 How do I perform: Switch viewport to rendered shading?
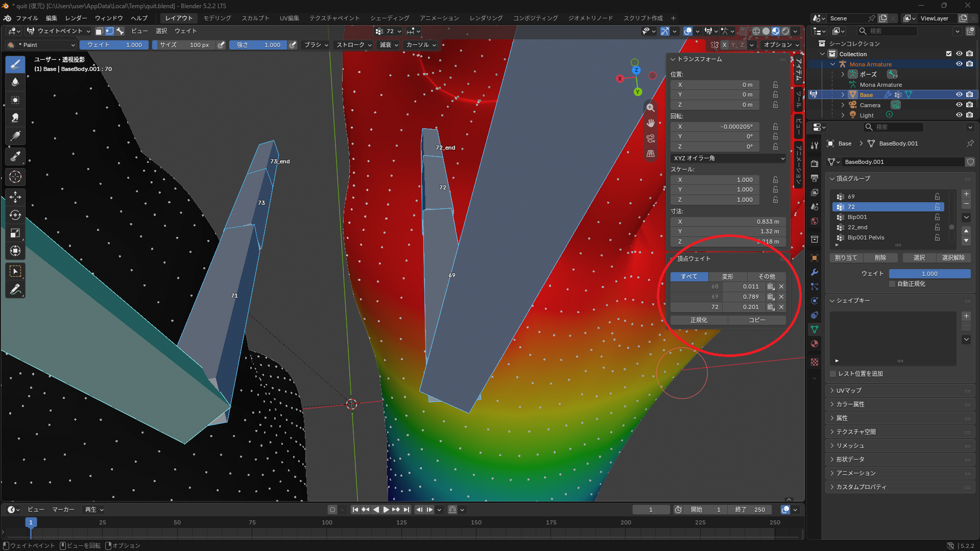point(785,31)
